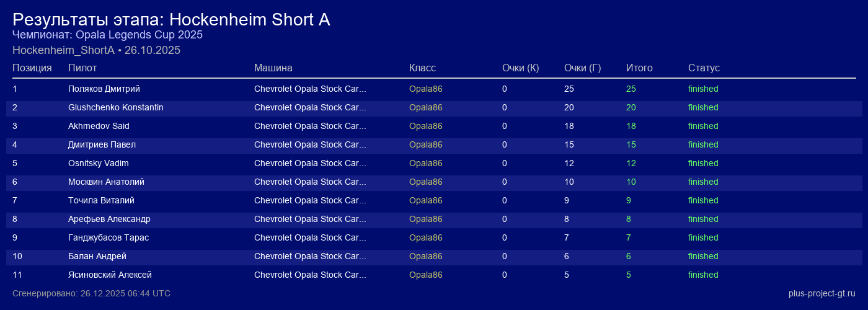Screen dimensions: 868x310
Task: Click the Класс column header
Action: pyautogui.click(x=422, y=68)
